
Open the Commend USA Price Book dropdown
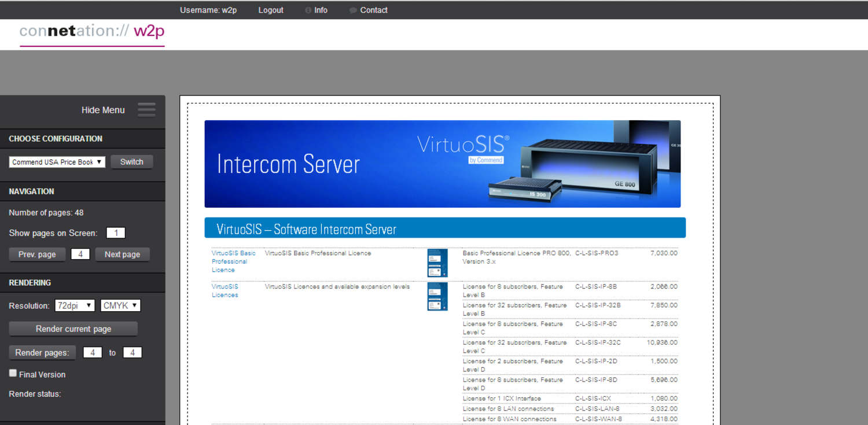57,162
